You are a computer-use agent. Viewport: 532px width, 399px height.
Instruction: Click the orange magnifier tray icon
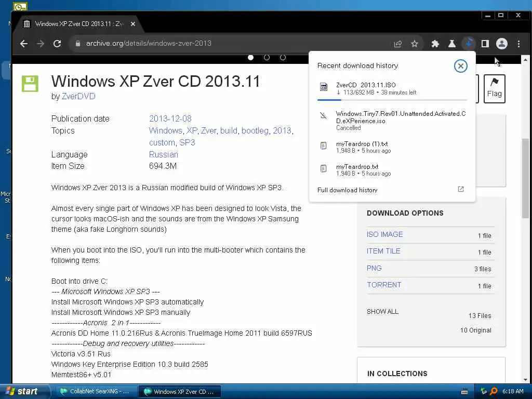[x=494, y=391]
